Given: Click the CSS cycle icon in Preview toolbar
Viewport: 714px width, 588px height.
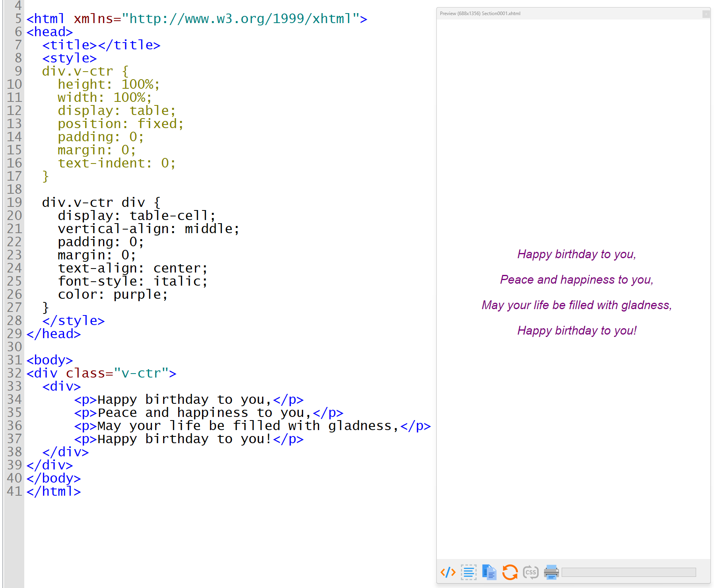Looking at the screenshot, I should pyautogui.click(x=531, y=572).
